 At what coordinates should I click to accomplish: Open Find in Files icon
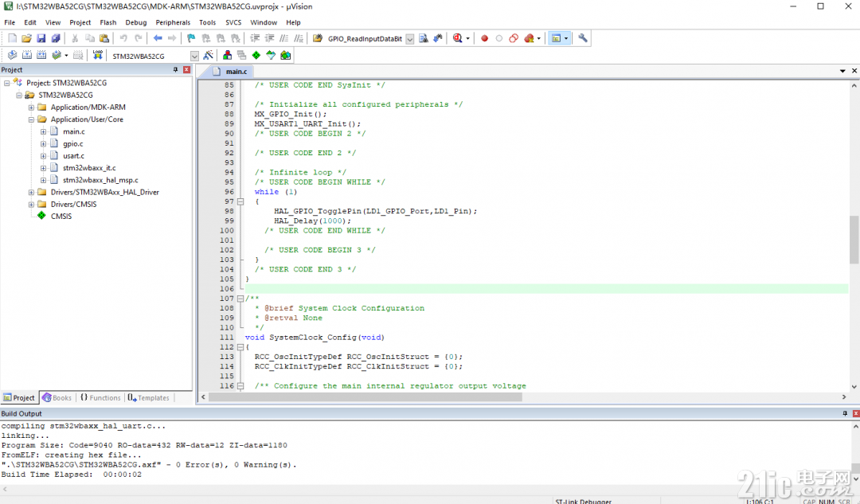(317, 38)
